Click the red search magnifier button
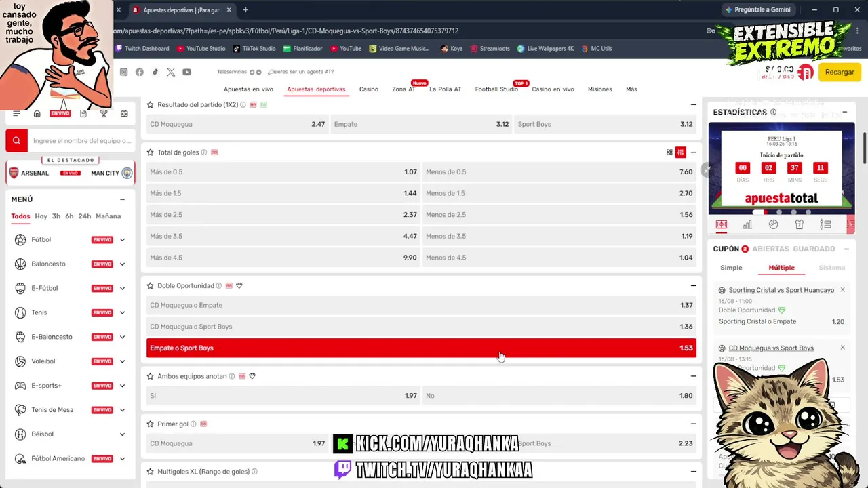868x488 pixels. (x=16, y=140)
